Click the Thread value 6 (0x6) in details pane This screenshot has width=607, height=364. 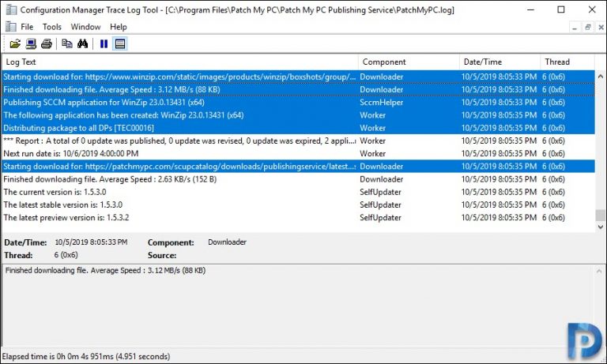pos(66,255)
